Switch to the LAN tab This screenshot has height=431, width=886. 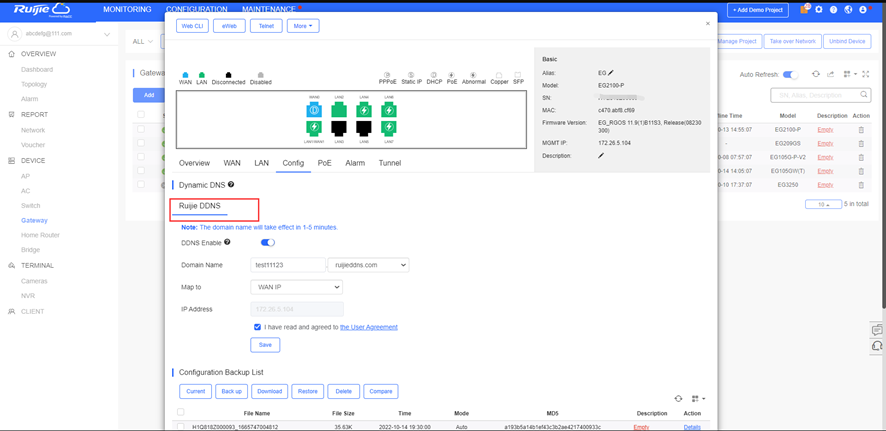pos(262,163)
